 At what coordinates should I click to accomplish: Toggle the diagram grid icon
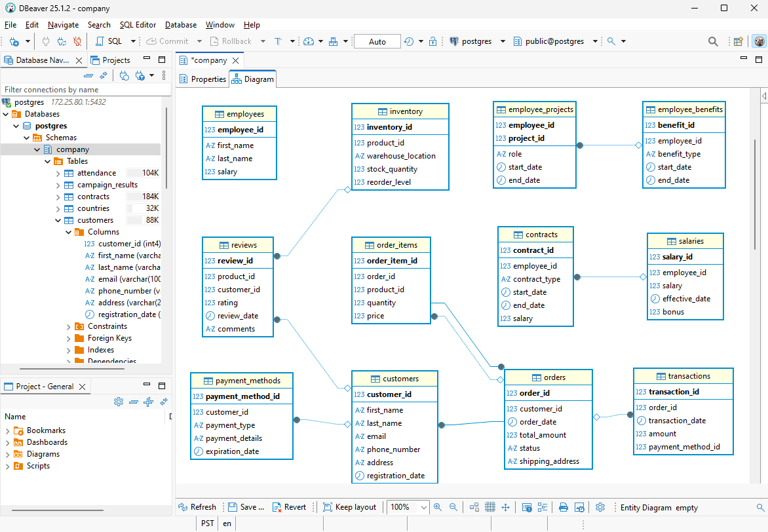click(490, 508)
